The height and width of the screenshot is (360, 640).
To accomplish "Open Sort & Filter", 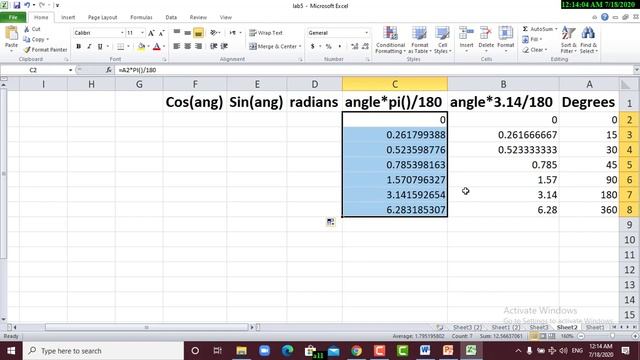I will (x=568, y=39).
